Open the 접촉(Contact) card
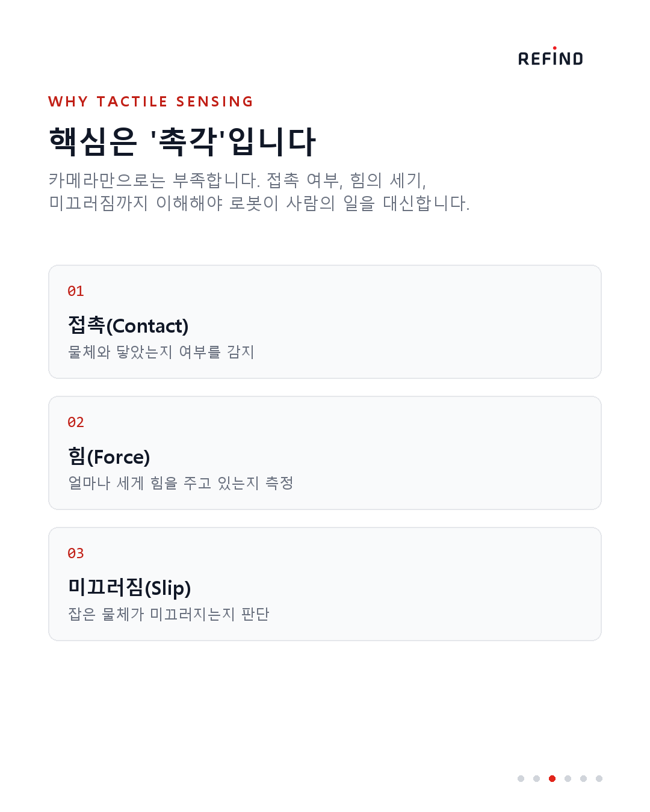This screenshot has width=650, height=812. 325,322
